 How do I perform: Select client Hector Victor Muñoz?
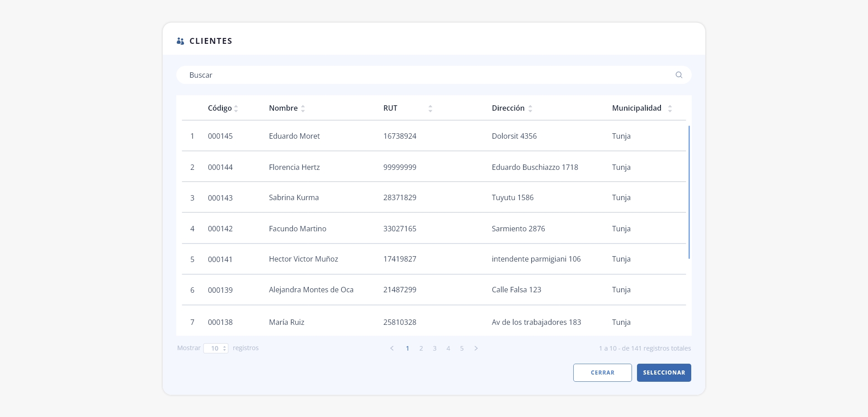pyautogui.click(x=303, y=259)
